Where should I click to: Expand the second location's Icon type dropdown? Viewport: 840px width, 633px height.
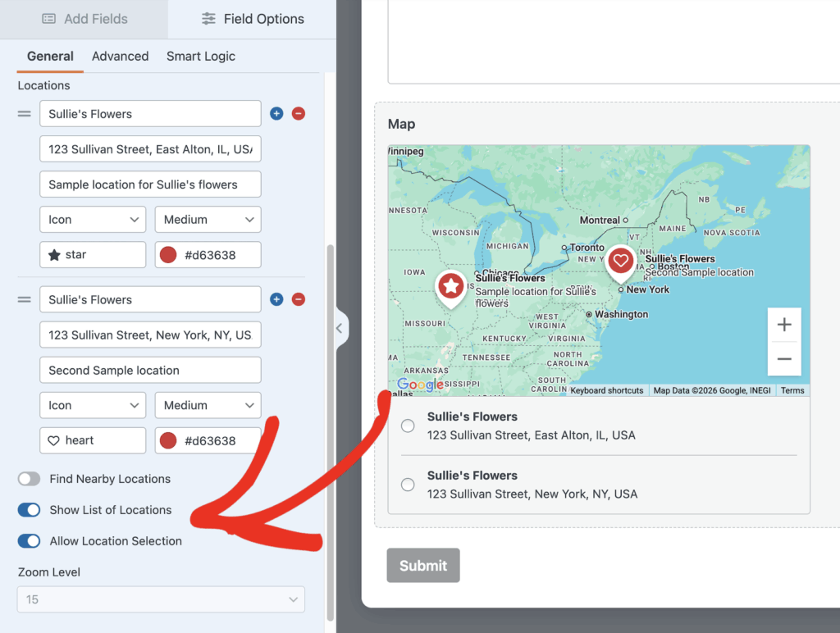tap(93, 406)
